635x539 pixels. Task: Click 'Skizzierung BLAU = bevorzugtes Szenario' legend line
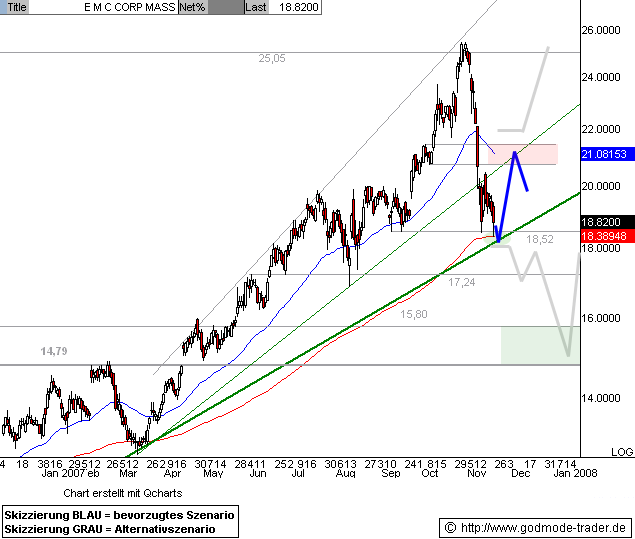pos(119,515)
